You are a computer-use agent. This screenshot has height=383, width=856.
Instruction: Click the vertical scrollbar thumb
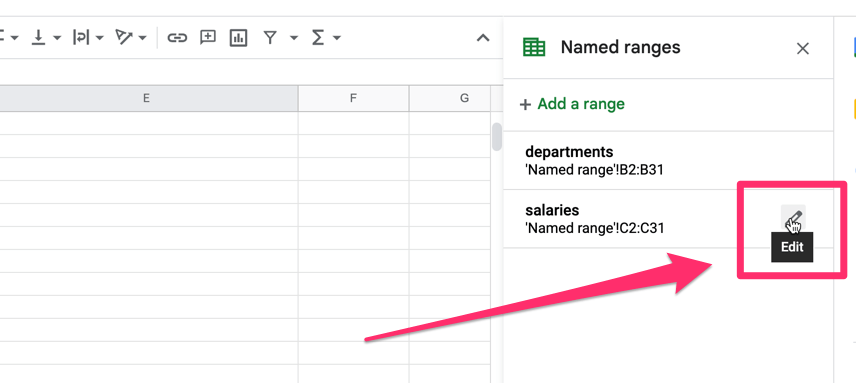coord(497,136)
